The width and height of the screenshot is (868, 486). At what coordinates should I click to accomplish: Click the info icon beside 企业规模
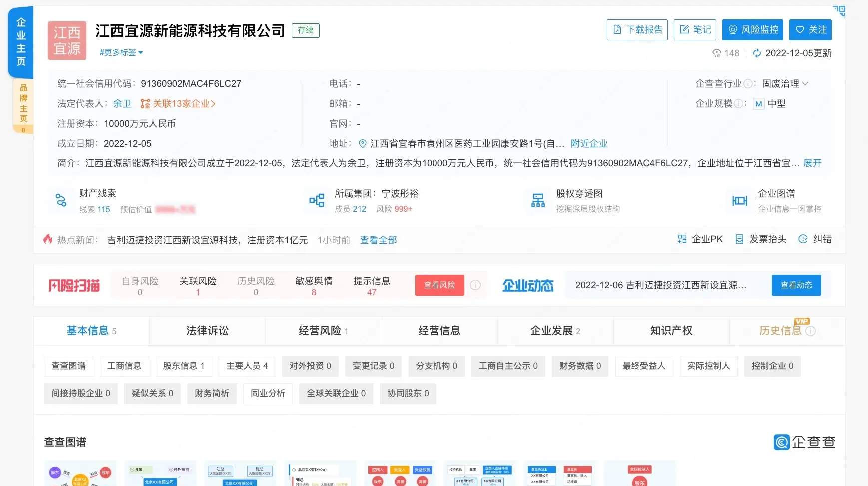738,104
